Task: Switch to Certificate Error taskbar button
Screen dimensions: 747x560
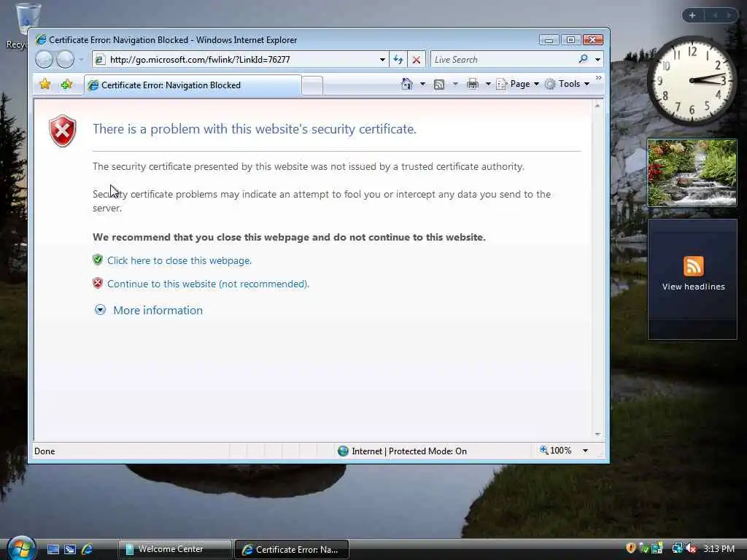Action: tap(292, 549)
